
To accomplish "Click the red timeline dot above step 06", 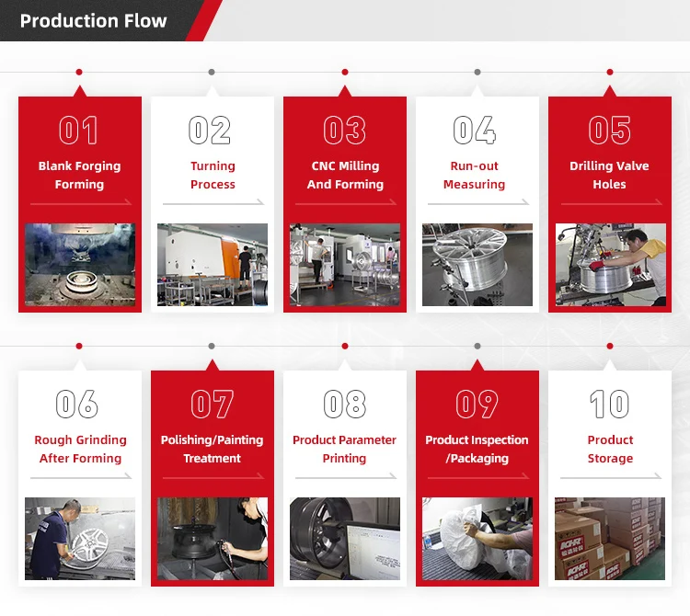I will coord(79,346).
